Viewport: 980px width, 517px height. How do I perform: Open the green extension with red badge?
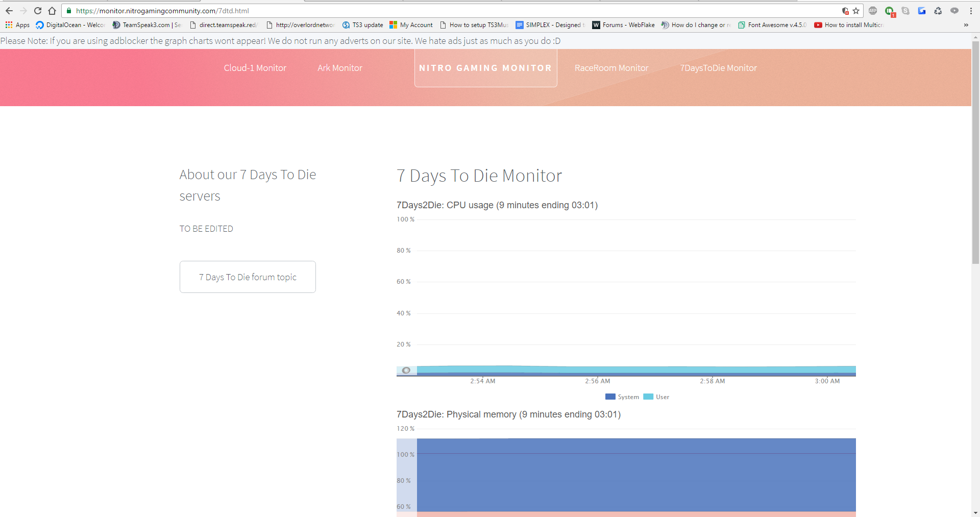(890, 11)
